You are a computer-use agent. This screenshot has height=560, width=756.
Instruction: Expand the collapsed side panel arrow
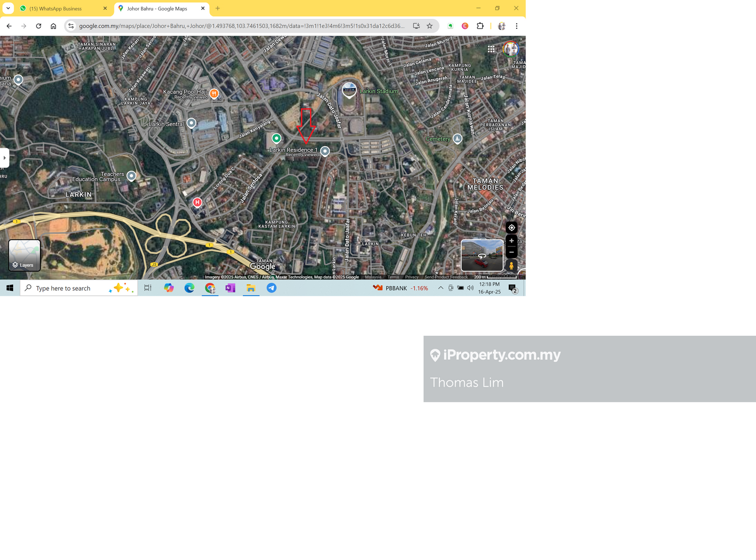(4, 158)
